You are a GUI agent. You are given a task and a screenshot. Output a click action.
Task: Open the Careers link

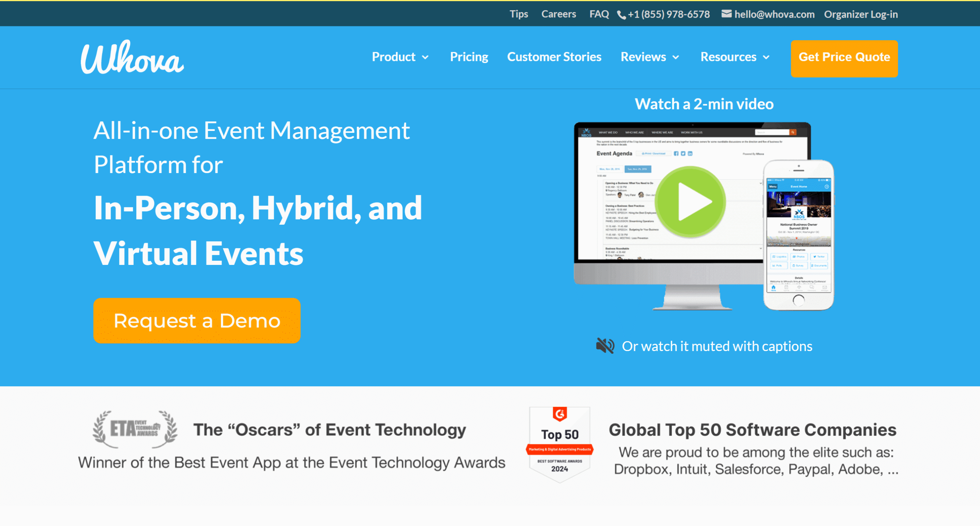tap(559, 14)
